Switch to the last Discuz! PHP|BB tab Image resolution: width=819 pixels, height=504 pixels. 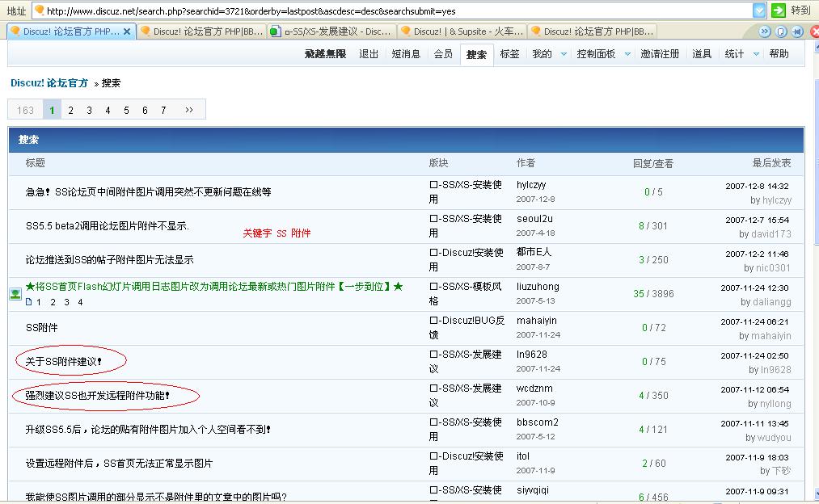pos(593,31)
